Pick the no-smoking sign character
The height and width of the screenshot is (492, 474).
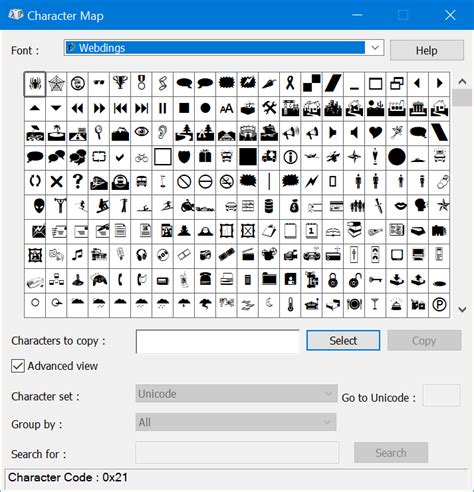227,182
